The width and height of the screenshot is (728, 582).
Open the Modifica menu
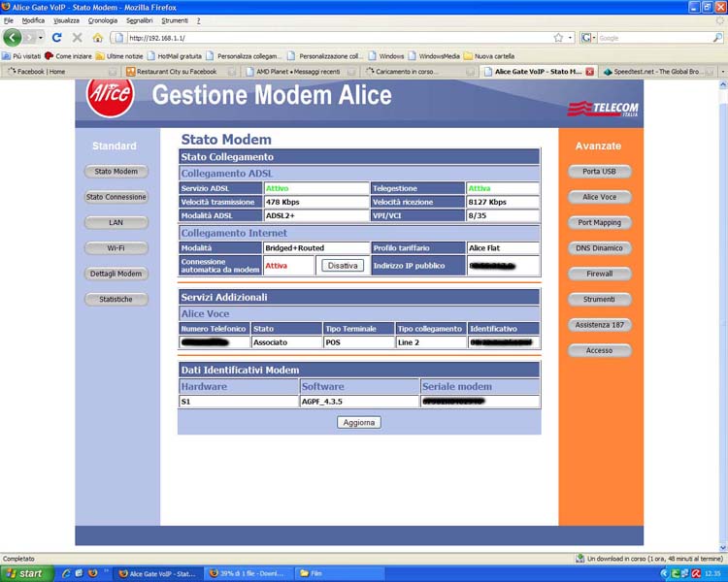(33, 21)
